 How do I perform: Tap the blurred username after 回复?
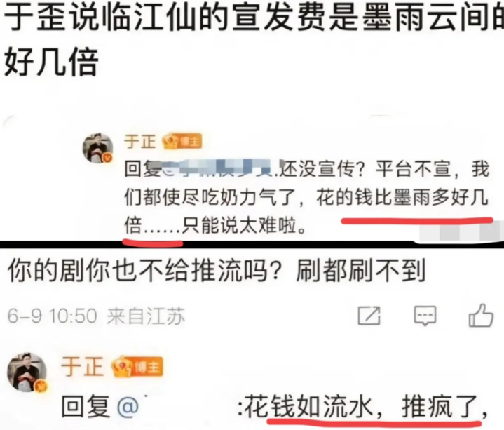(220, 169)
